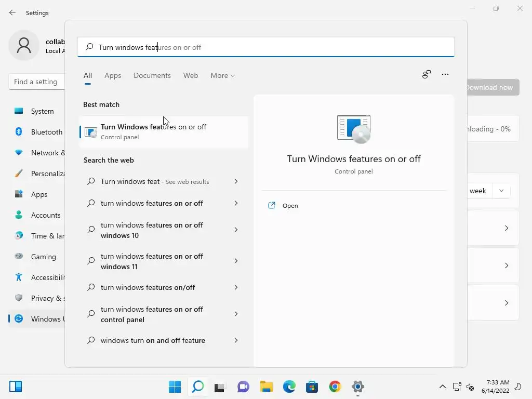Click the Windows Start button
The height and width of the screenshot is (399, 532).
pyautogui.click(x=175, y=387)
